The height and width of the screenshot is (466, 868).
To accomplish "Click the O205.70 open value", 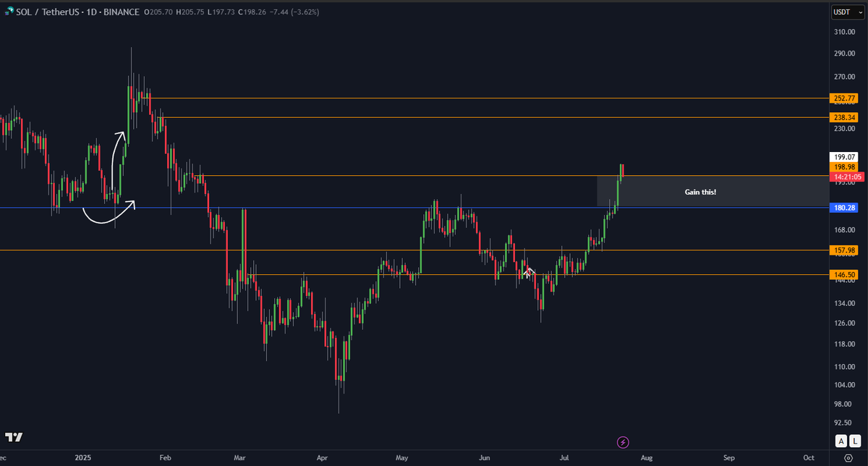I will tap(159, 12).
